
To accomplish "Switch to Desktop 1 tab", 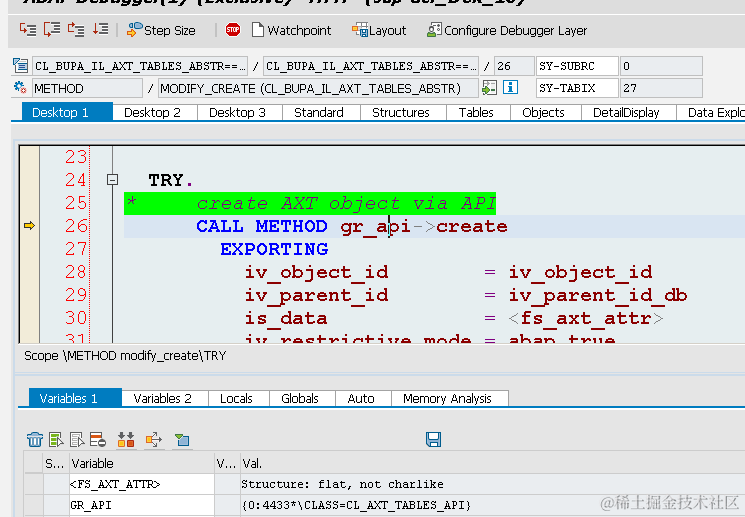I will 67,112.
